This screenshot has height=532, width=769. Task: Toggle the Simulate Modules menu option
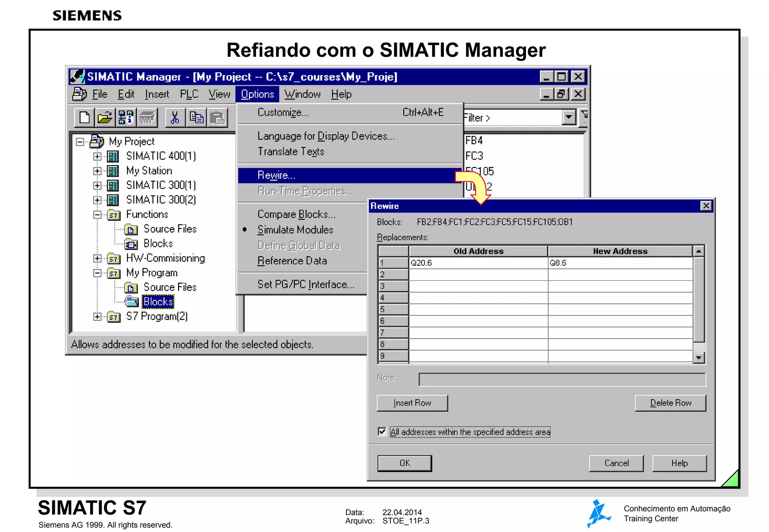pos(295,230)
